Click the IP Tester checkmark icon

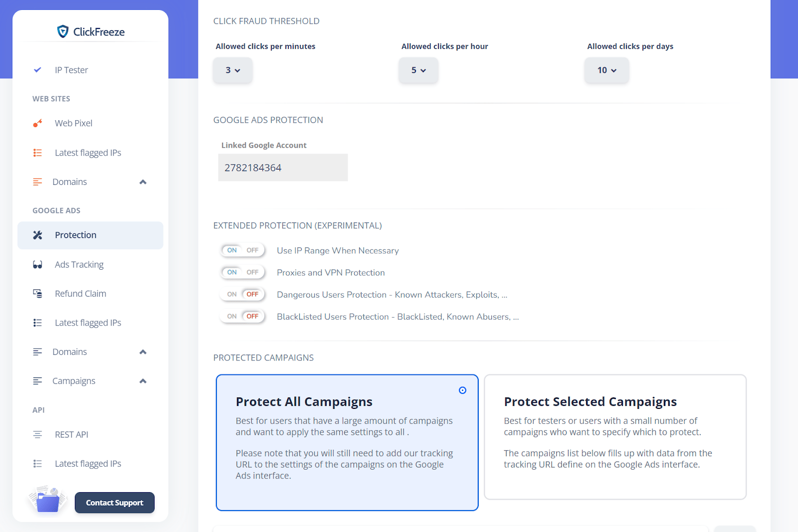pos(37,70)
